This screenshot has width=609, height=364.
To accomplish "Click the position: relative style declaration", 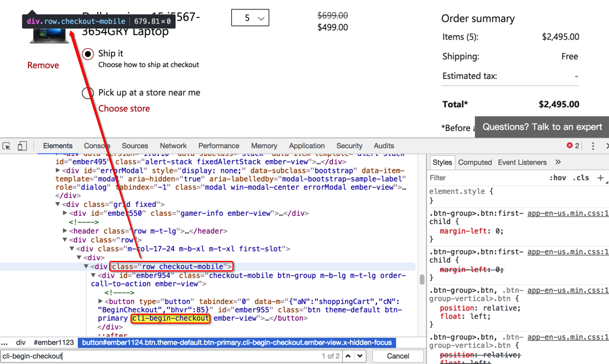I will tap(480, 308).
